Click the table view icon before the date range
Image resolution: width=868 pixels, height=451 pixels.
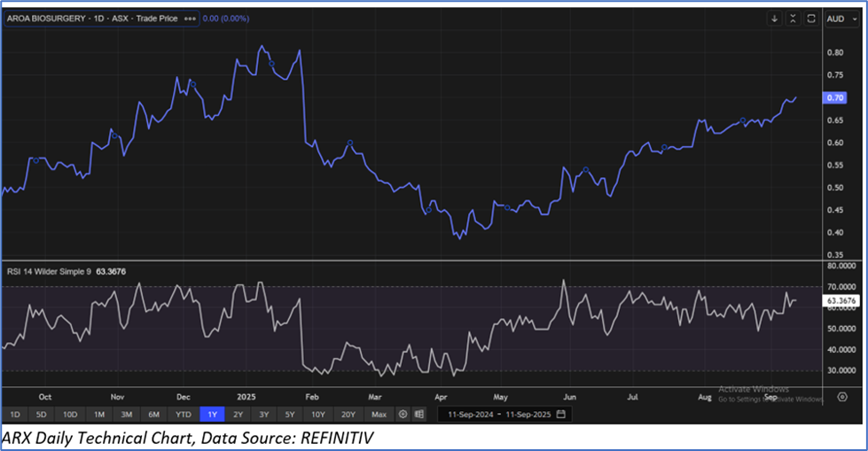419,414
